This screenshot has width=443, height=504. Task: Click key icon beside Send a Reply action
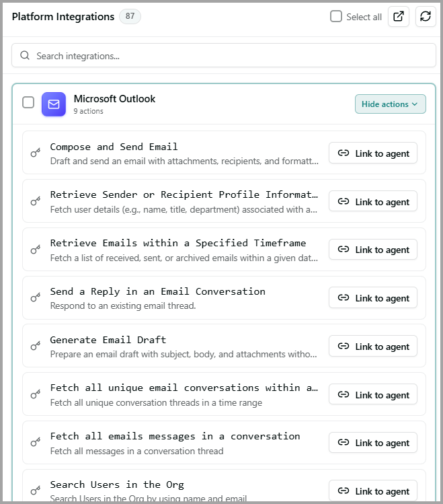(x=36, y=297)
